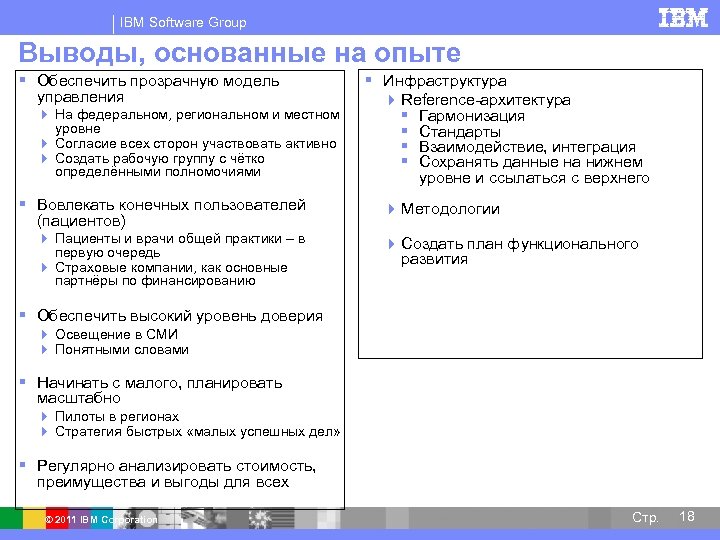Image resolution: width=720 pixels, height=540 pixels.
Task: Click the 'IBM Software Group' header text
Action: tap(183, 22)
